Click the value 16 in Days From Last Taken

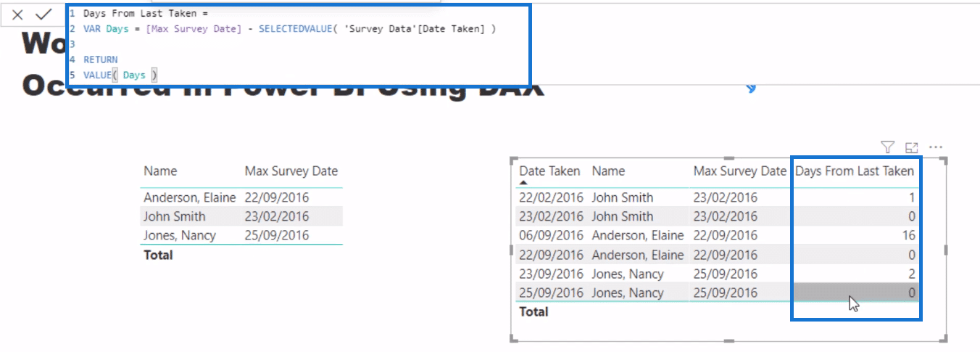(x=909, y=235)
